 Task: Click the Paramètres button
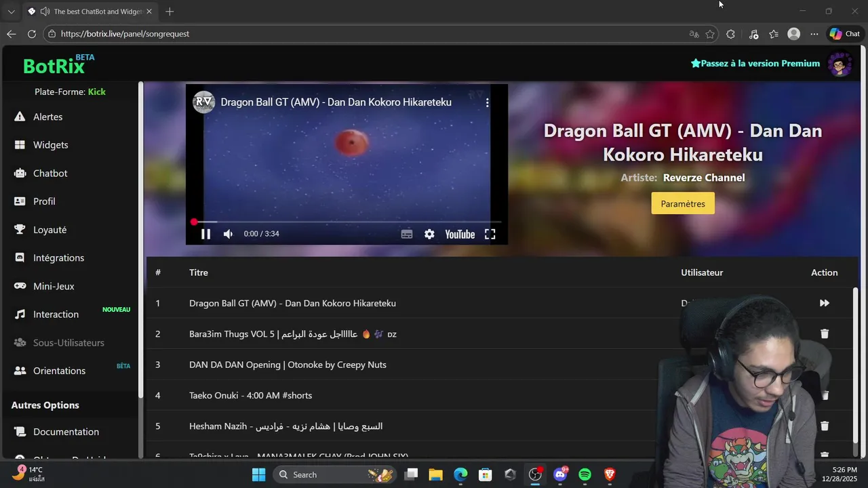(x=683, y=203)
